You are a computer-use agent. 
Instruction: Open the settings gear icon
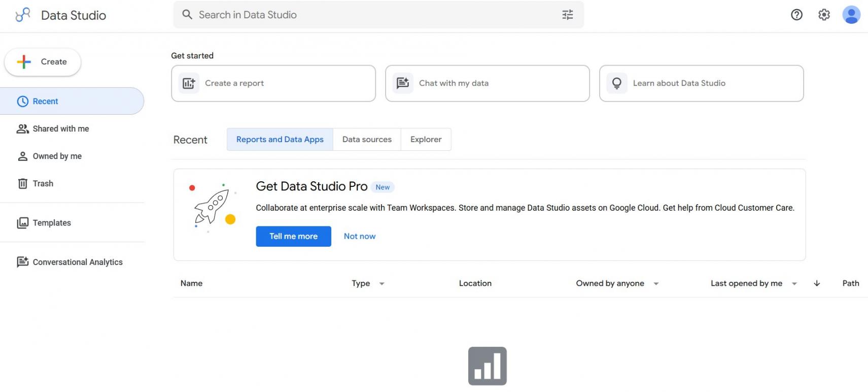click(x=824, y=15)
